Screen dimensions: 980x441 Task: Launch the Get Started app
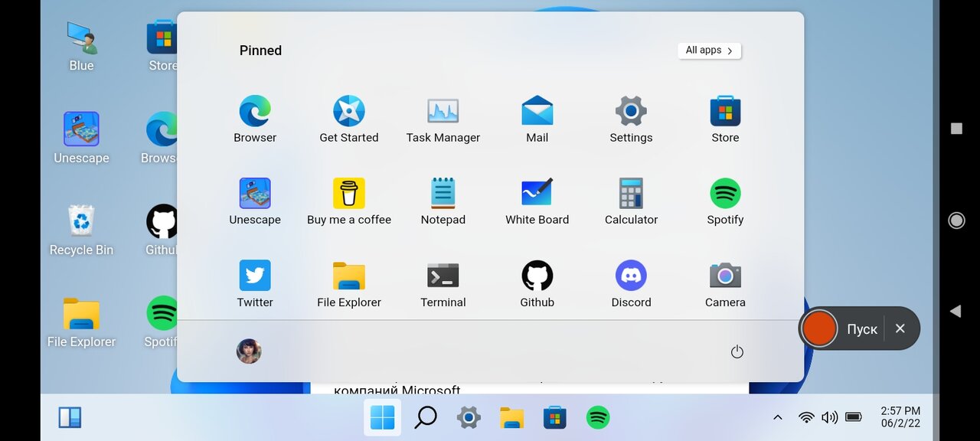click(x=349, y=109)
